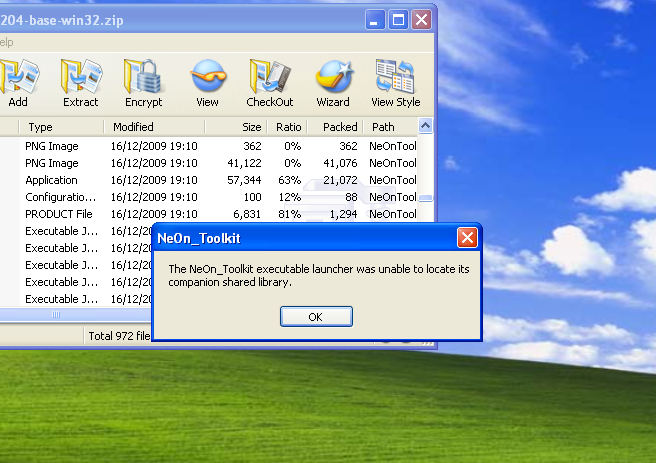This screenshot has height=463, width=656.
Task: Close the zip archive window
Action: coord(422,20)
